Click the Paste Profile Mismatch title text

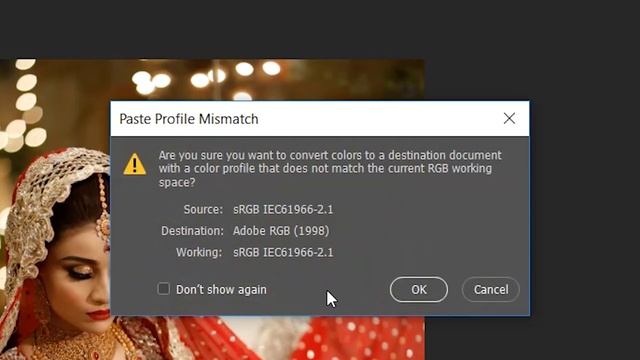189,119
